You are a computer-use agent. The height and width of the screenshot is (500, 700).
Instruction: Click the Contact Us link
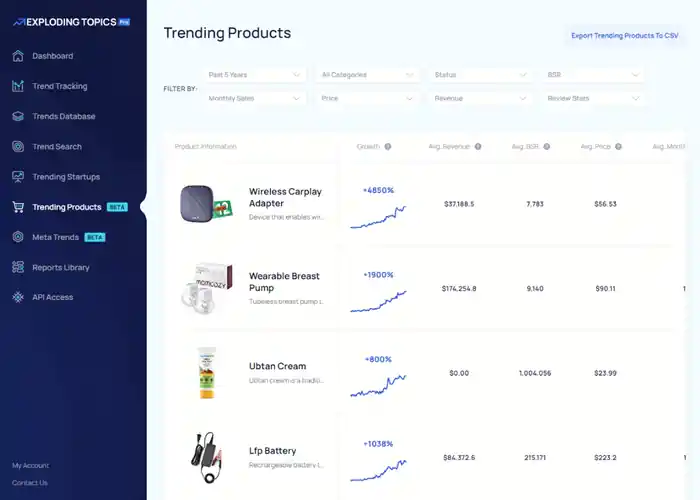click(x=30, y=483)
